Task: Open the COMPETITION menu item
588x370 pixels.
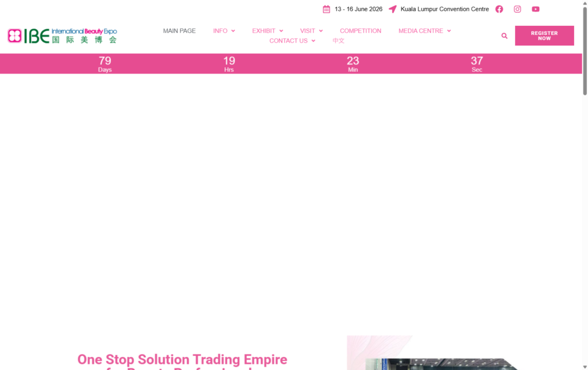Action: [x=360, y=31]
